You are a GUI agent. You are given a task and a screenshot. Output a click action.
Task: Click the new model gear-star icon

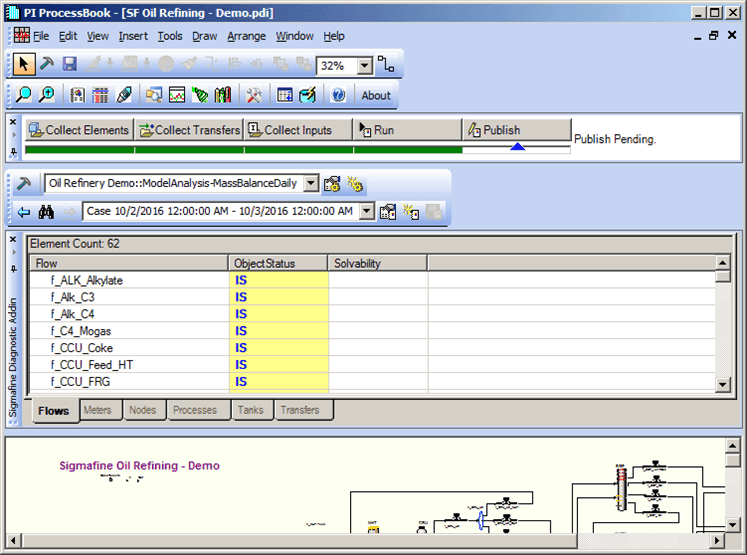[x=355, y=184]
